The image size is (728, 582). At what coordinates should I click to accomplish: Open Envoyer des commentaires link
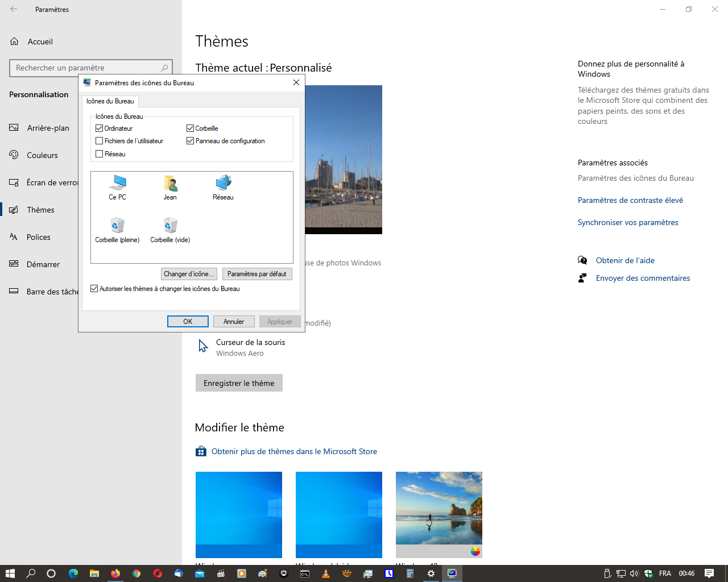pos(643,278)
